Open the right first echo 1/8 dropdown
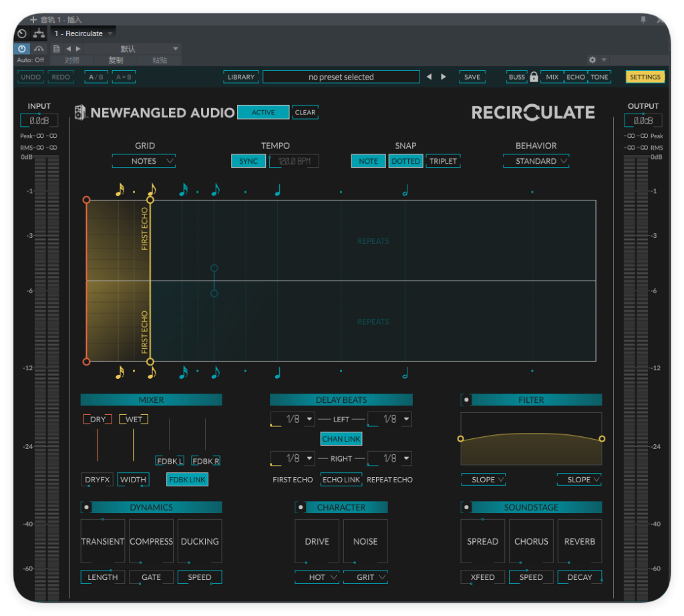 click(293, 458)
